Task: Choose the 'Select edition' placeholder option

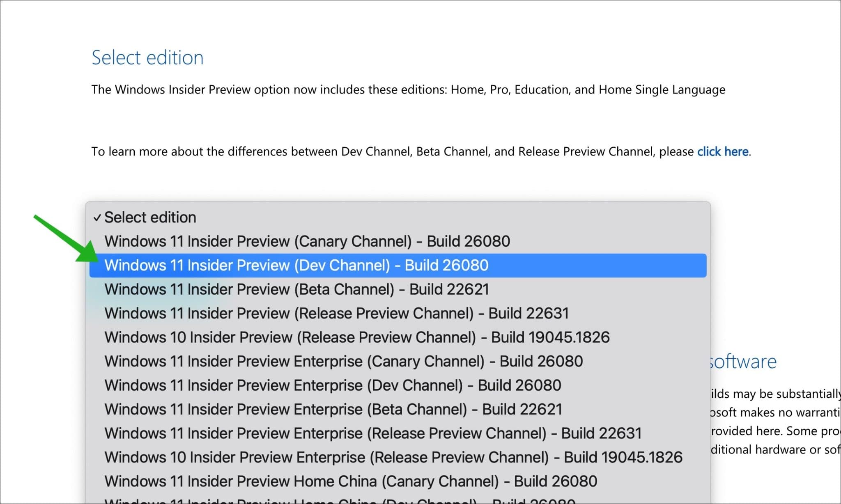Action: [398, 217]
